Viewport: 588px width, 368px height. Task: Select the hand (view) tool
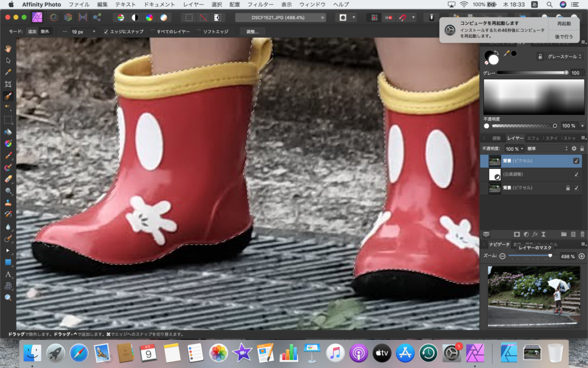point(8,48)
